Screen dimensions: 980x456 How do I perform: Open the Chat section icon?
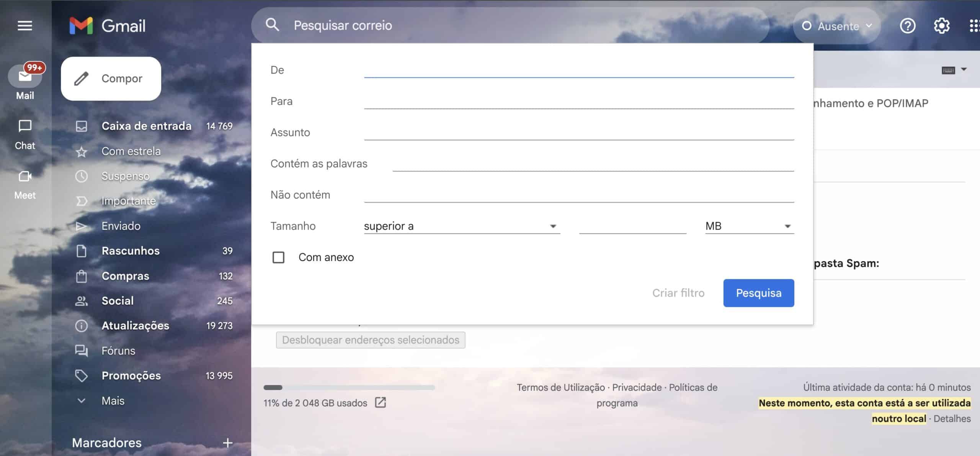25,126
